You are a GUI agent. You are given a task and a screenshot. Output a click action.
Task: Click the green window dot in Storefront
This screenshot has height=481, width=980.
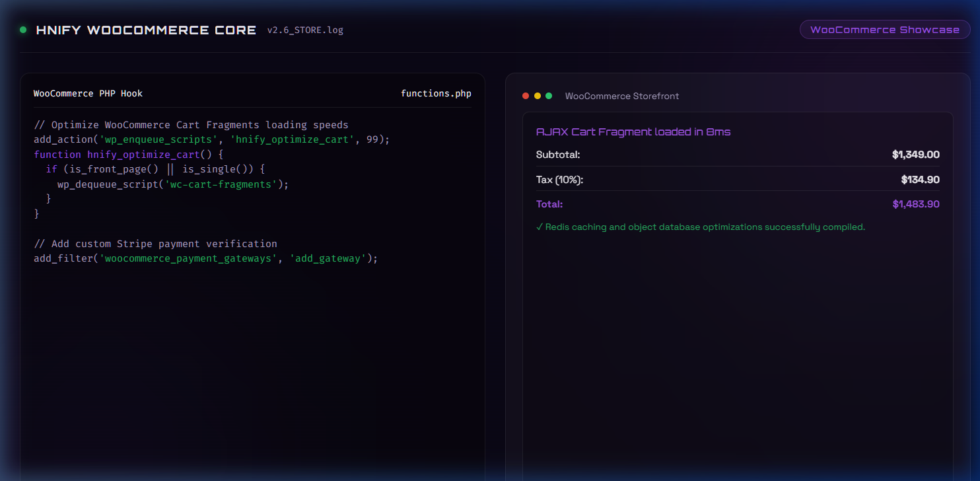(x=549, y=96)
